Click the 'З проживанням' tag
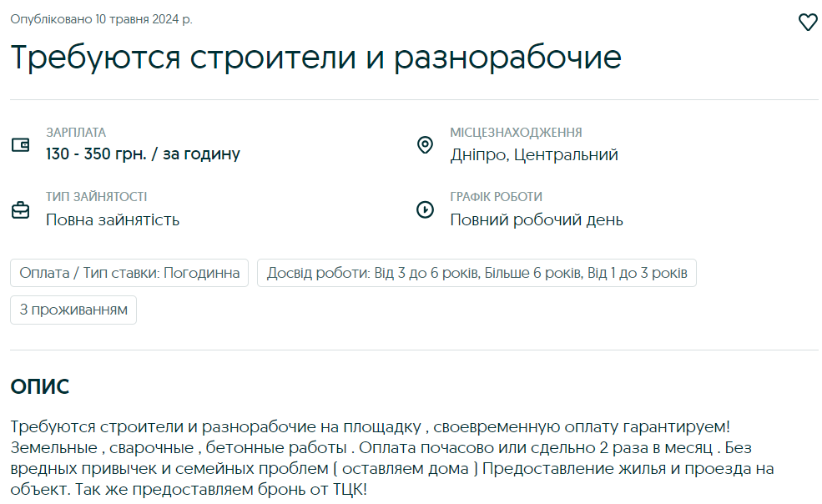Image resolution: width=822 pixels, height=504 pixels. pyautogui.click(x=73, y=310)
